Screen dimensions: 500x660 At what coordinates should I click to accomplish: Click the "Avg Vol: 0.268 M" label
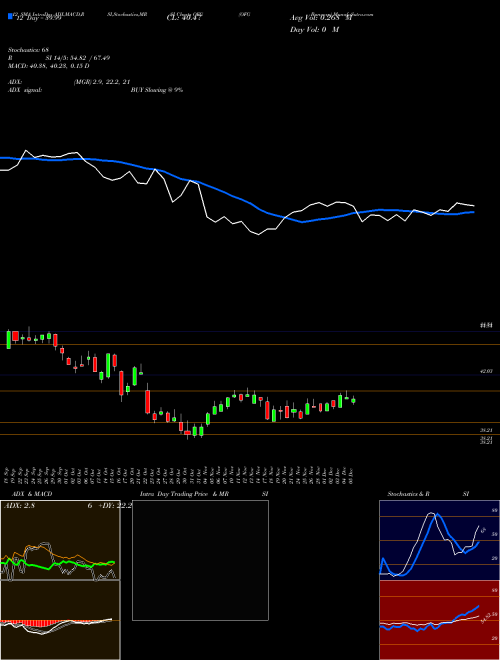tap(321, 18)
